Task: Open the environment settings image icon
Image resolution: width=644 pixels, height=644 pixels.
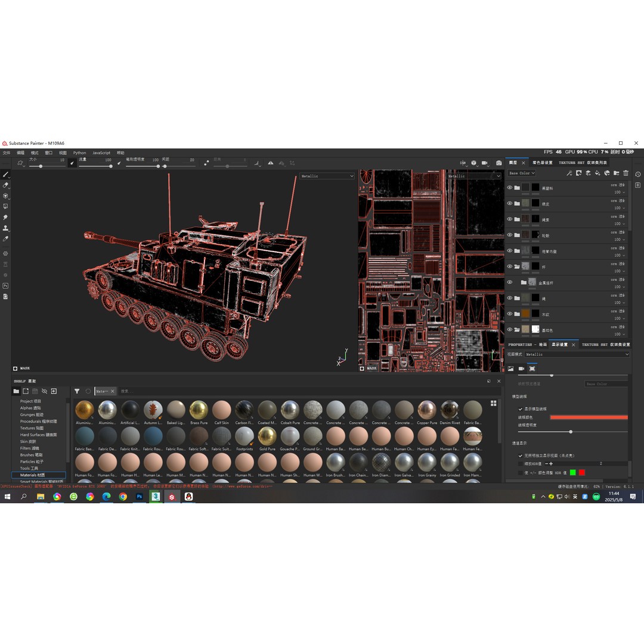Action: pyautogui.click(x=510, y=369)
